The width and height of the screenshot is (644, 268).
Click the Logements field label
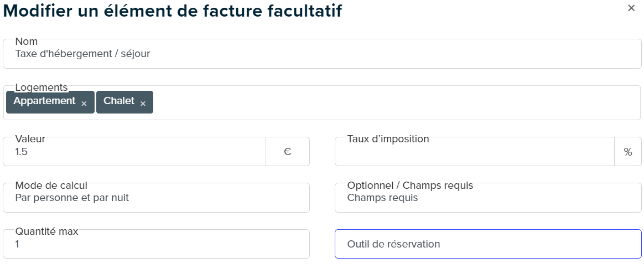coord(41,87)
